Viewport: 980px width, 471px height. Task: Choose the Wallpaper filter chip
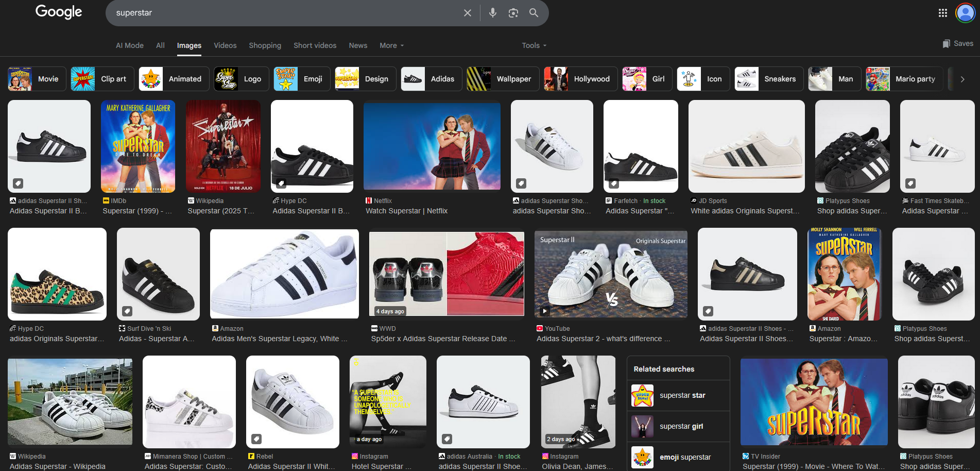(503, 79)
